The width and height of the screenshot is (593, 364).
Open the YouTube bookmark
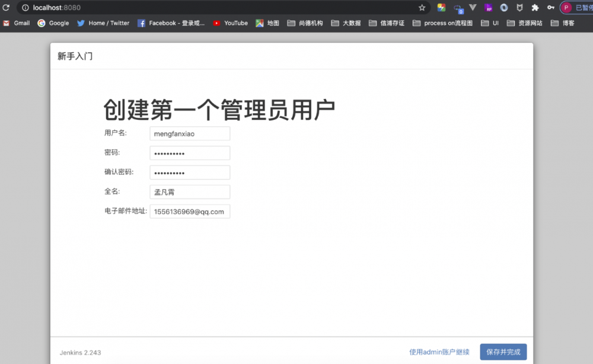click(231, 23)
